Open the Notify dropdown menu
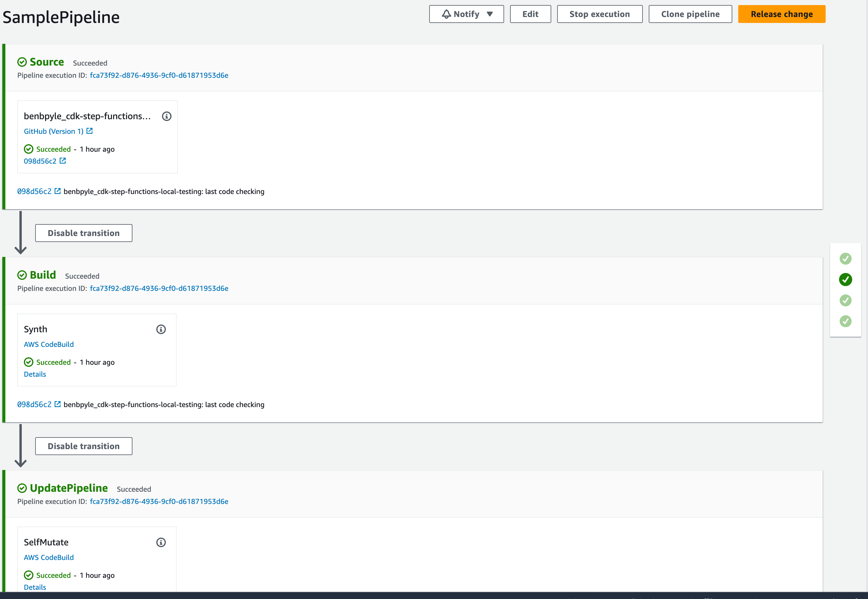 (x=466, y=14)
